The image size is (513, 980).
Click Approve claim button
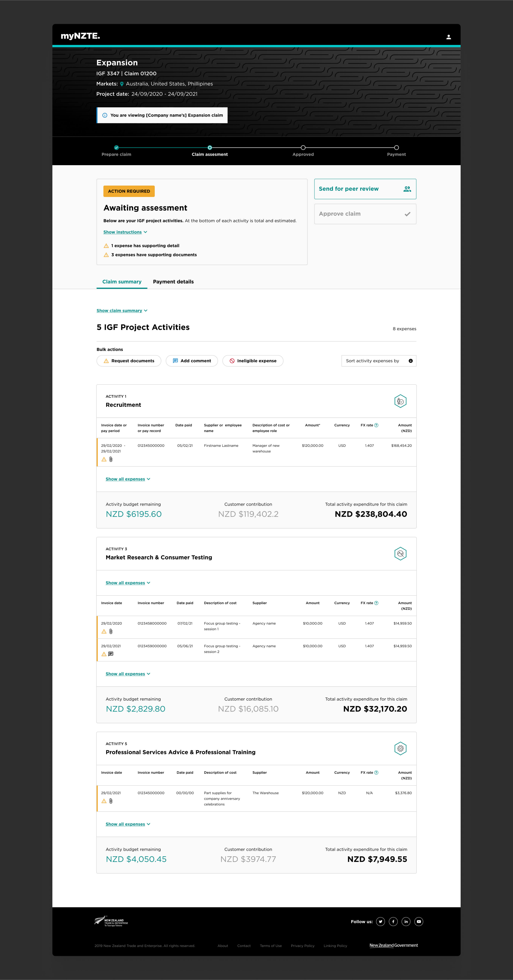pyautogui.click(x=365, y=214)
